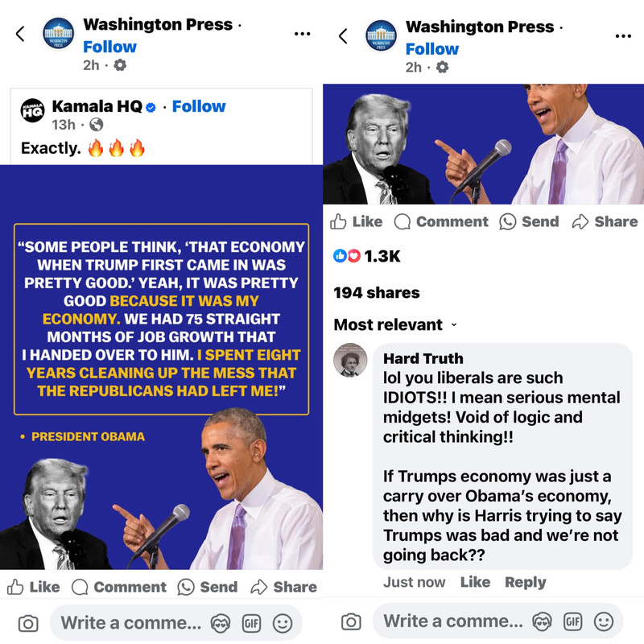The height and width of the screenshot is (644, 644).
Task: Open avatar sticker icon in right comment bar
Action: click(x=542, y=621)
